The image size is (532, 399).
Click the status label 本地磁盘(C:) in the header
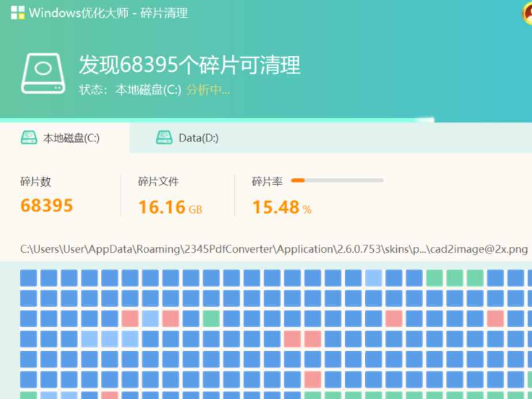tap(148, 90)
